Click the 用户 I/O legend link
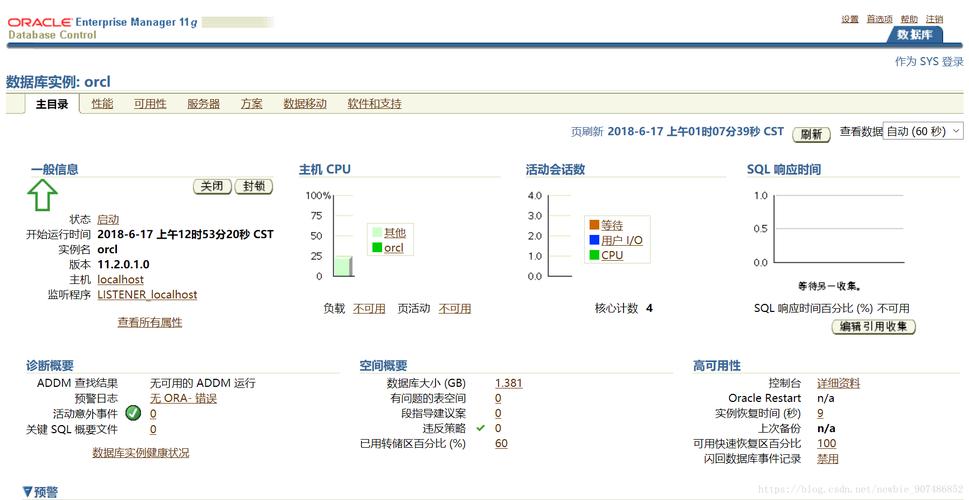The image size is (969, 500). [x=622, y=240]
